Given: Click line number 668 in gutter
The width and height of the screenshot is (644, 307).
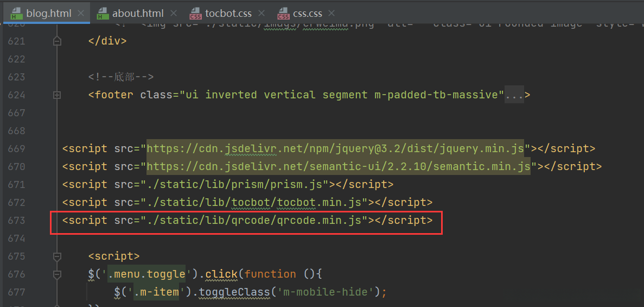Looking at the screenshot, I should click(16, 131).
